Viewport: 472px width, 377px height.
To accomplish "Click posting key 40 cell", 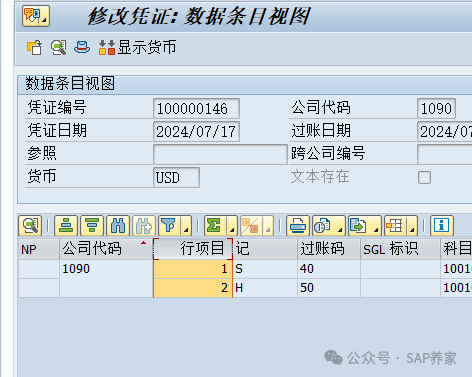I will click(x=329, y=269).
